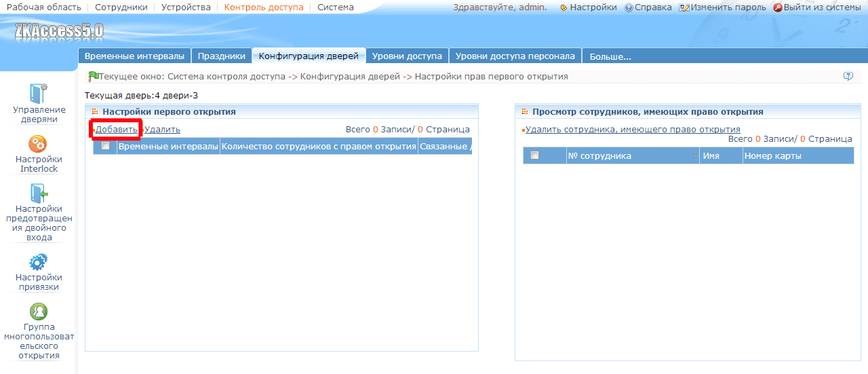Open the Настройки Interlock icon

(x=38, y=144)
